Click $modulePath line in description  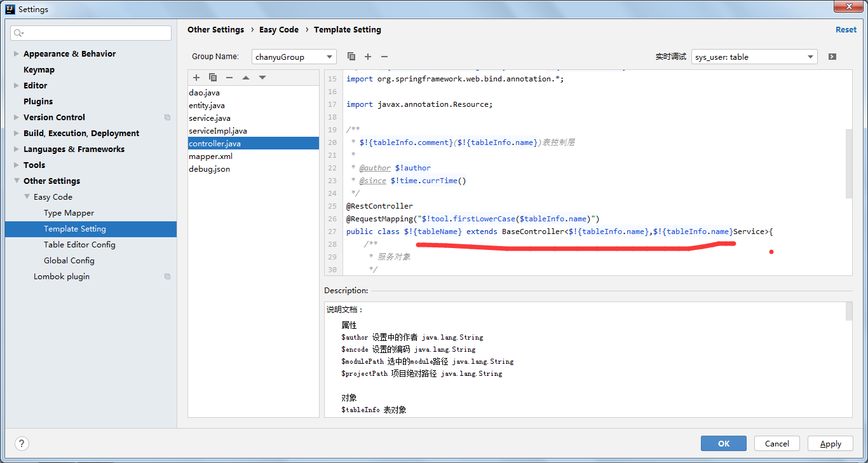427,361
